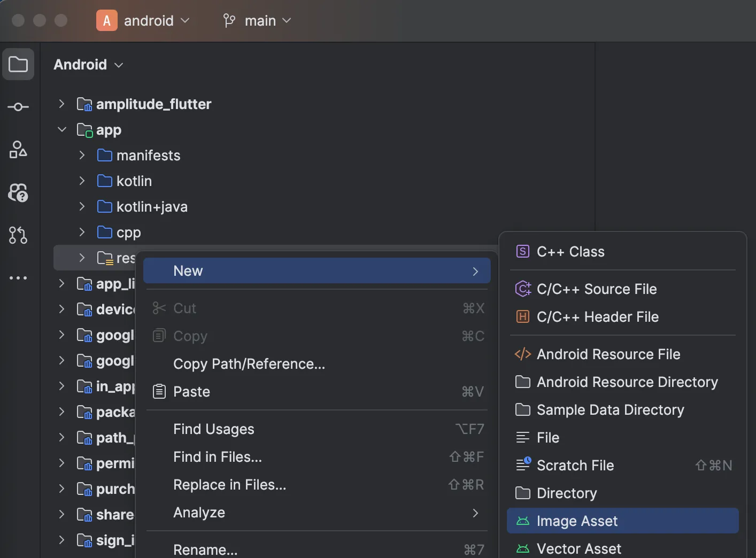Open the Commit tool window icon
The height and width of the screenshot is (558, 756).
point(18,107)
